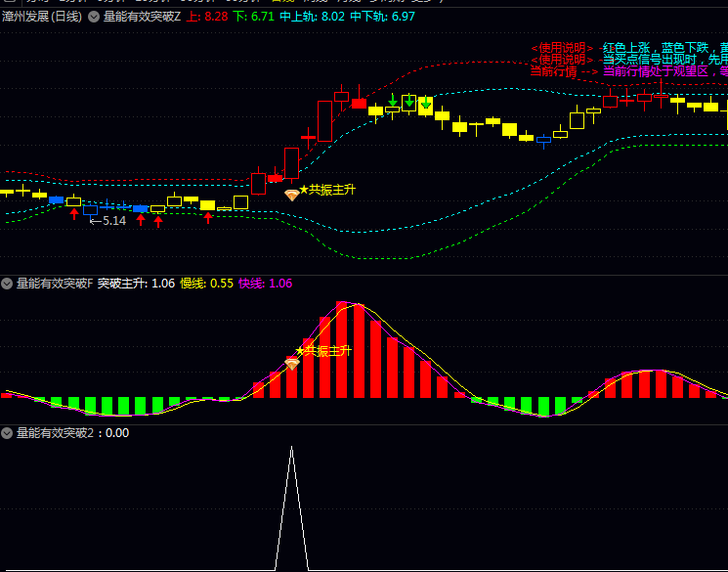Click the diamond icon on the candlestick chart

click(x=291, y=195)
